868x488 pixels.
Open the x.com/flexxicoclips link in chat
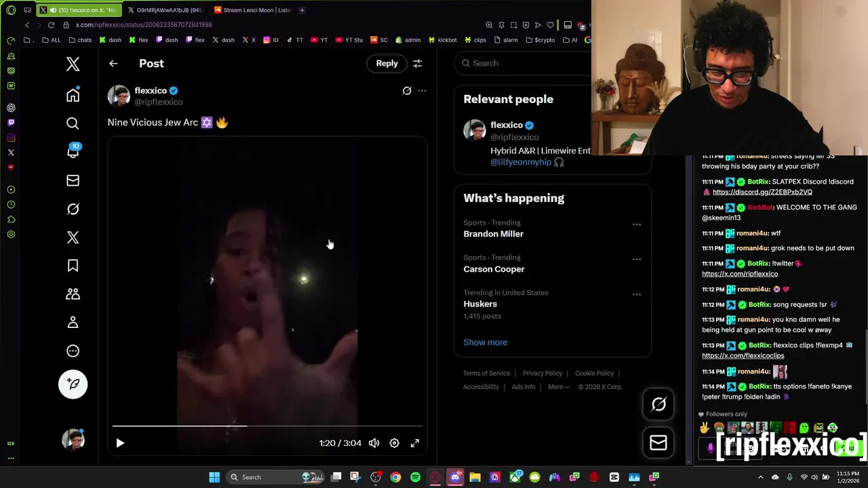(743, 355)
